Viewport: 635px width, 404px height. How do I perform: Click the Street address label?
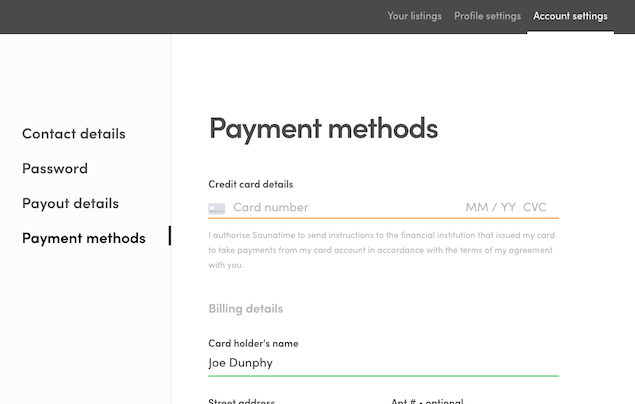point(241,401)
